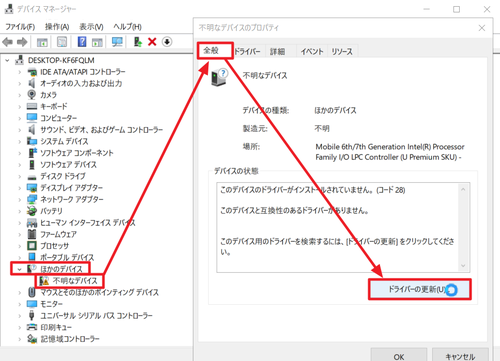
Task: Select the マウス pointing devices icon
Action: click(x=32, y=292)
